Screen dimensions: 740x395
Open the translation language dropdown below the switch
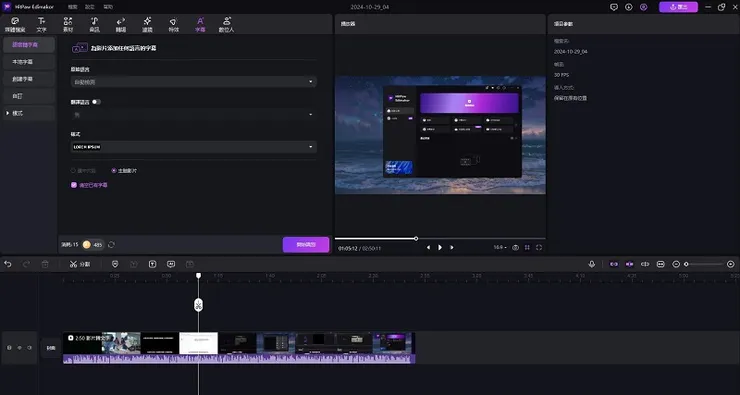pos(193,114)
